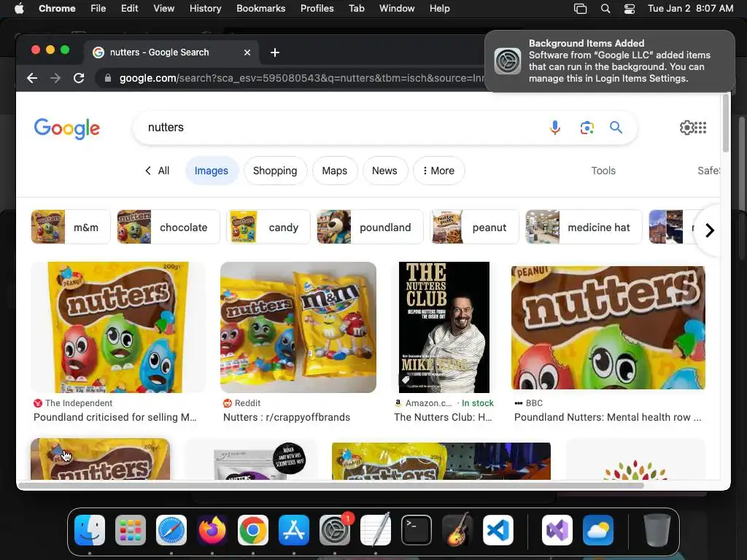This screenshot has height=560, width=747.
Task: Open Launchpad from the dock
Action: 131,530
